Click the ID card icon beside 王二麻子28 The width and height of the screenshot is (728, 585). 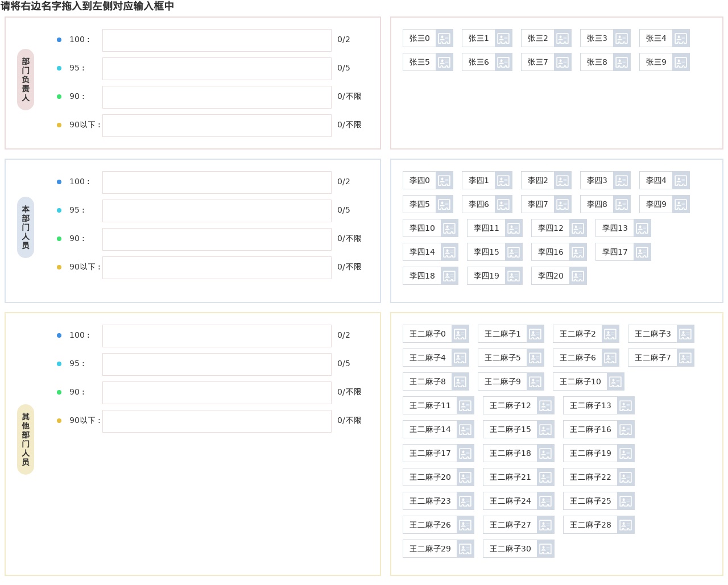point(626,525)
